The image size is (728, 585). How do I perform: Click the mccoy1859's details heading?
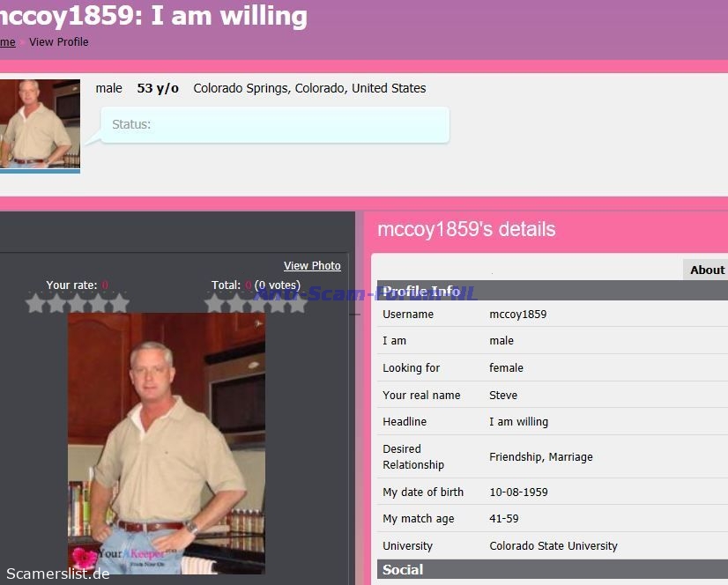[466, 229]
